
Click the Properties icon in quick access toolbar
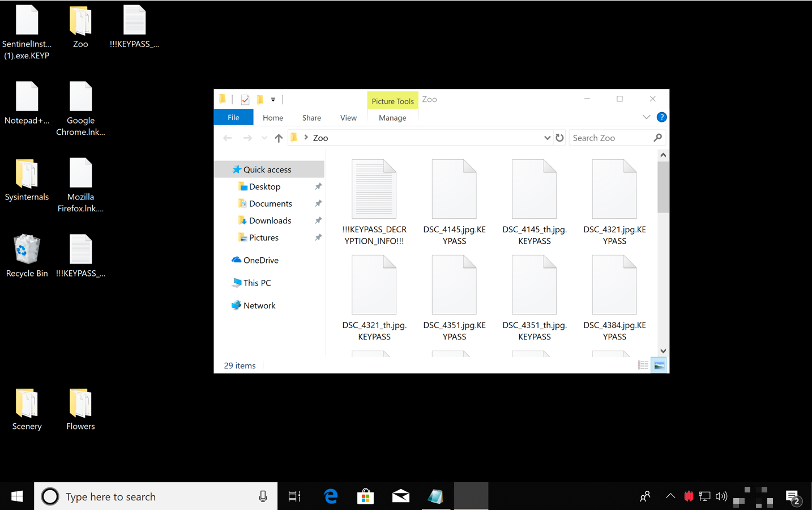pos(245,100)
